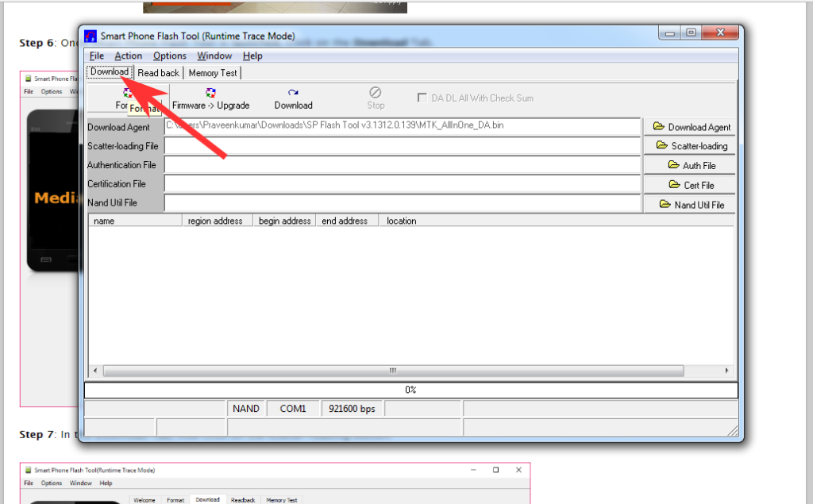Screen dimensions: 813x504
Task: Click File menu in upper-left background screenshot
Action: (29, 92)
